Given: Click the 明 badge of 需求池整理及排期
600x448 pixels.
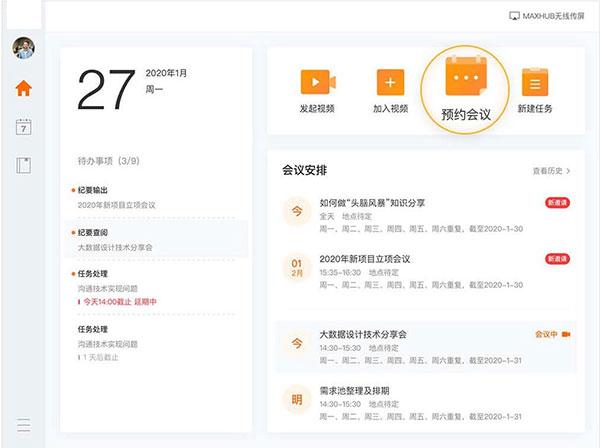Looking at the screenshot, I should 297,399.
